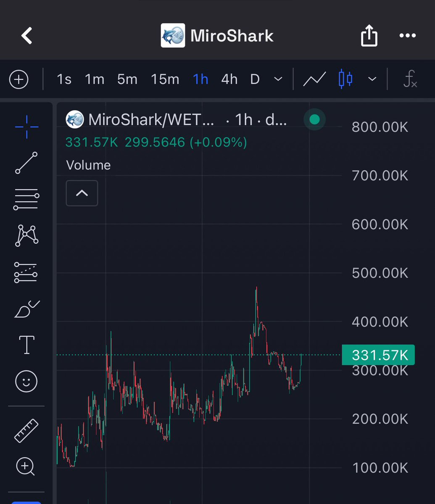Click the 800.00K price axis label

380,127
